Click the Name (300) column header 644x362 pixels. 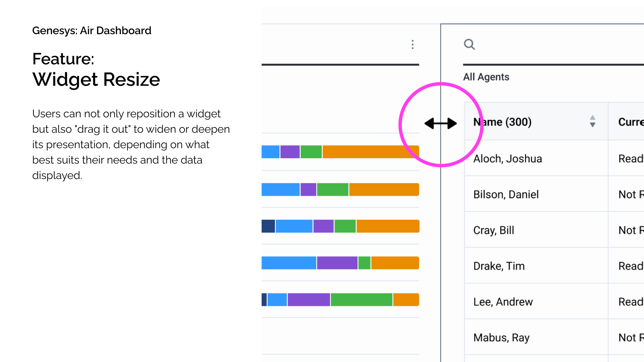pos(503,122)
